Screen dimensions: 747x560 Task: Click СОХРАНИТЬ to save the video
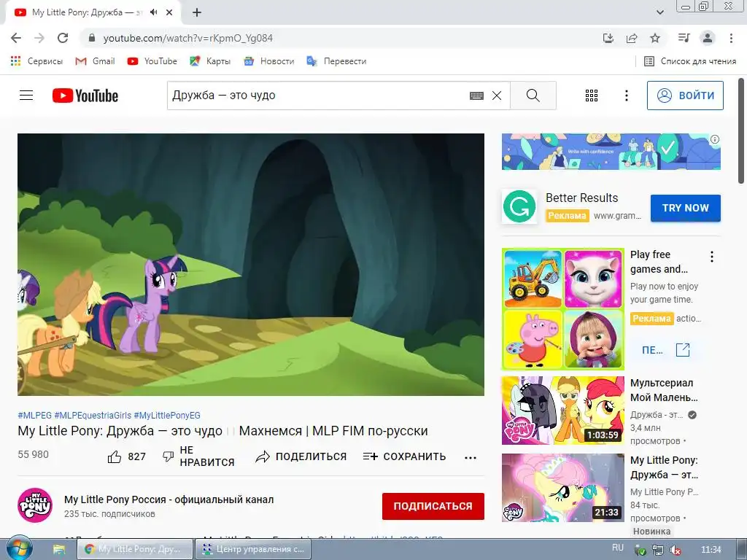(404, 456)
